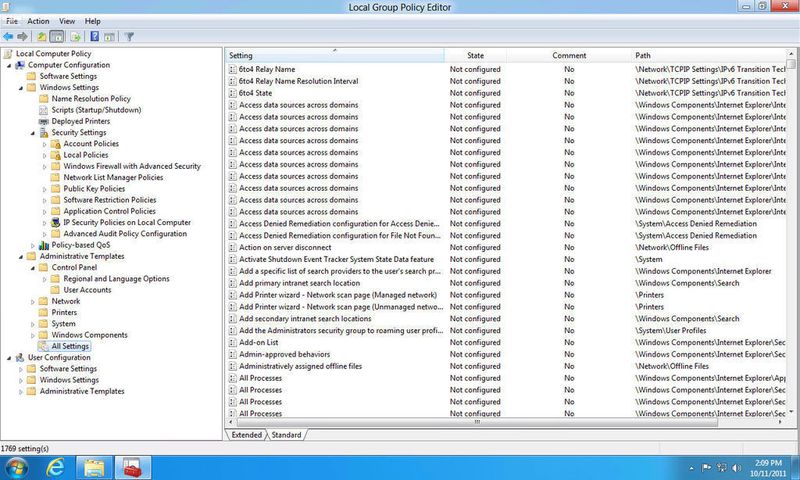Click the Policy-based QoS chart icon
This screenshot has width=800, height=480.
pyautogui.click(x=44, y=245)
